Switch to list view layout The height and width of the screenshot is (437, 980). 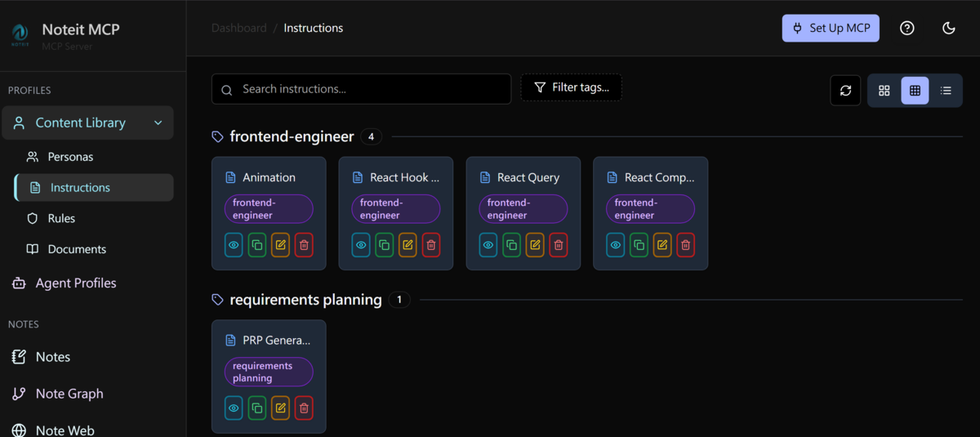946,91
